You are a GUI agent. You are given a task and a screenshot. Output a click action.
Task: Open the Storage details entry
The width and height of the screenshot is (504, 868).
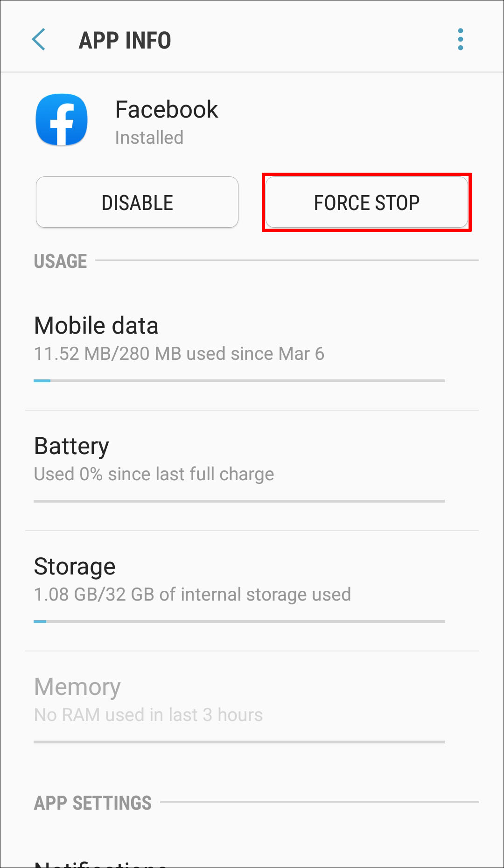pos(252,591)
